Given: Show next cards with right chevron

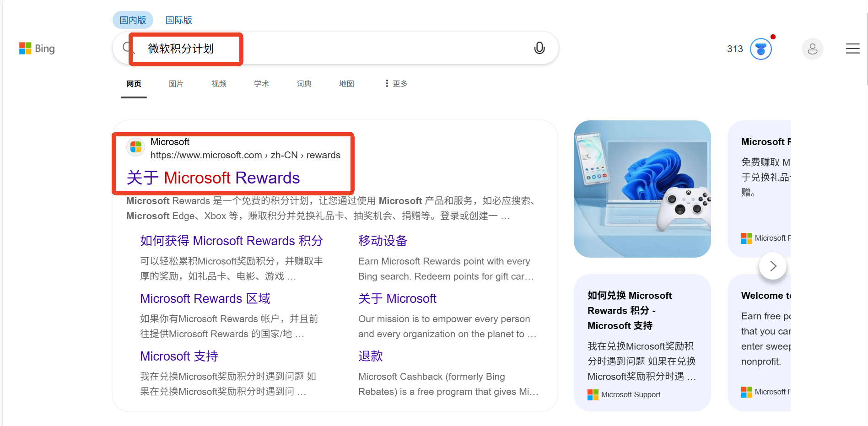Looking at the screenshot, I should [772, 266].
